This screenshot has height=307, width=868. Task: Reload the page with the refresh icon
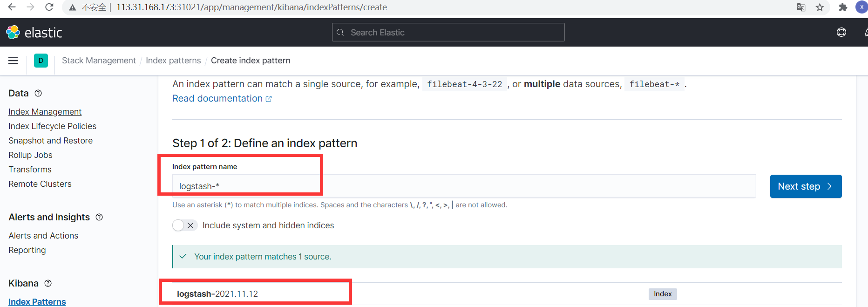tap(49, 7)
